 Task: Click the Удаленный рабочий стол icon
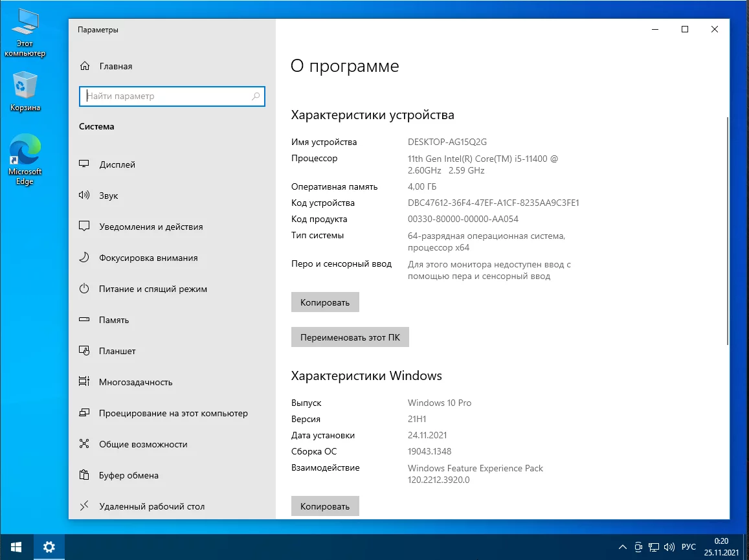84,506
